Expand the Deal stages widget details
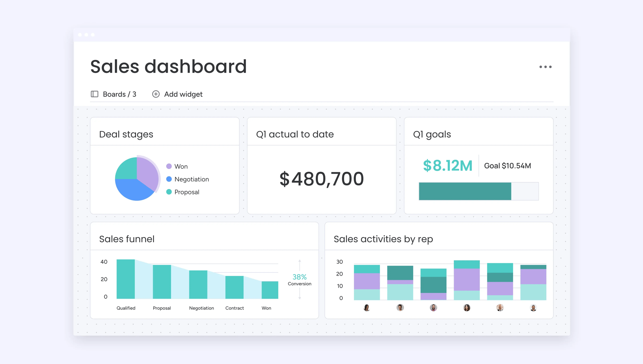Viewport: 643px width, 364px height. coord(126,134)
